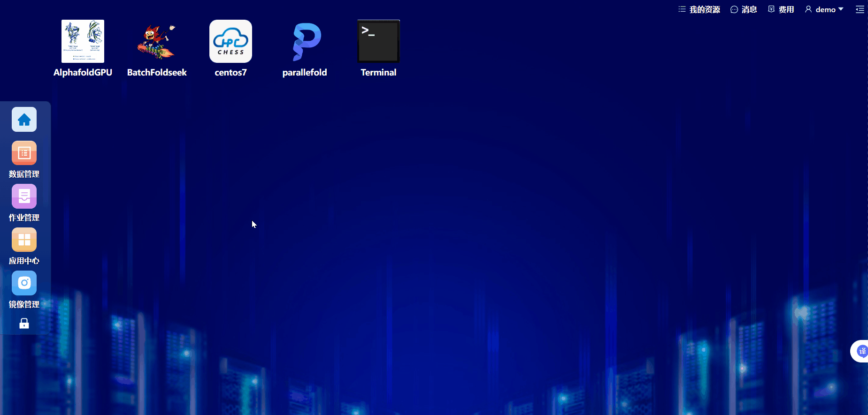Open the Terminal app icon
868x415 pixels.
pyautogui.click(x=378, y=41)
